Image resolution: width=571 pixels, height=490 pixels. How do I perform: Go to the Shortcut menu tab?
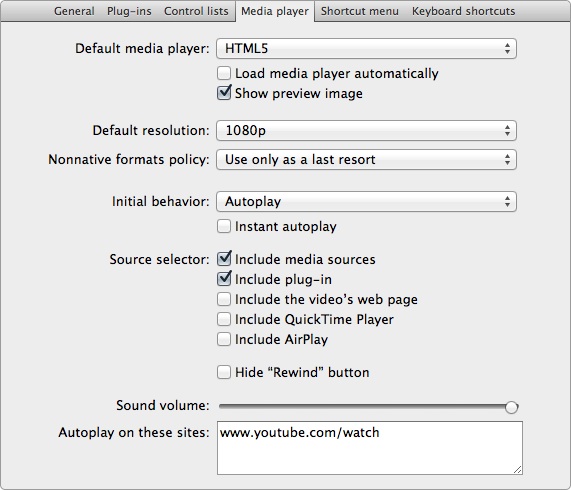coord(360,11)
